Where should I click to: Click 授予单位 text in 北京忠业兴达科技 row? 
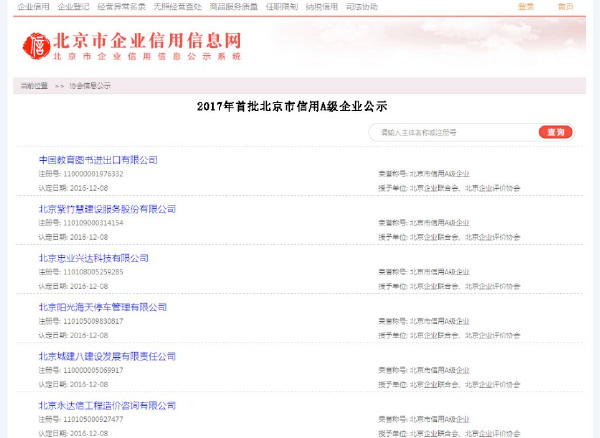tap(449, 286)
